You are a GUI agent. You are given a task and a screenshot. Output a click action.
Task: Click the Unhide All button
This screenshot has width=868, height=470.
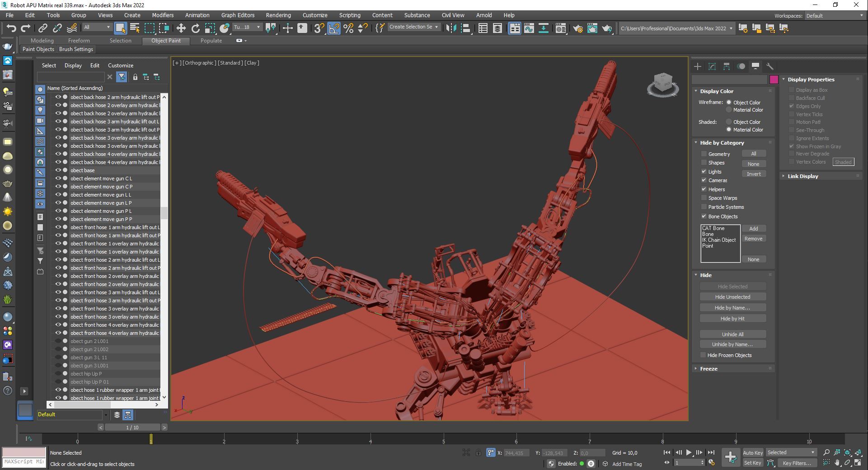(732, 334)
